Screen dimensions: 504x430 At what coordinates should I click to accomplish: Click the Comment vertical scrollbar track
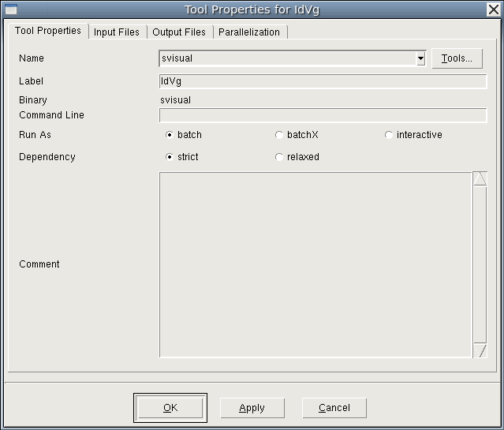(x=480, y=264)
